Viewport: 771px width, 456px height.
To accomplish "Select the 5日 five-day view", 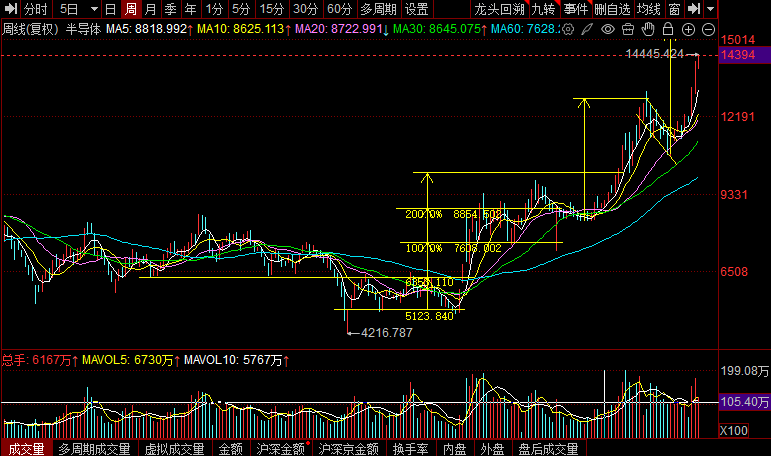I will point(69,9).
